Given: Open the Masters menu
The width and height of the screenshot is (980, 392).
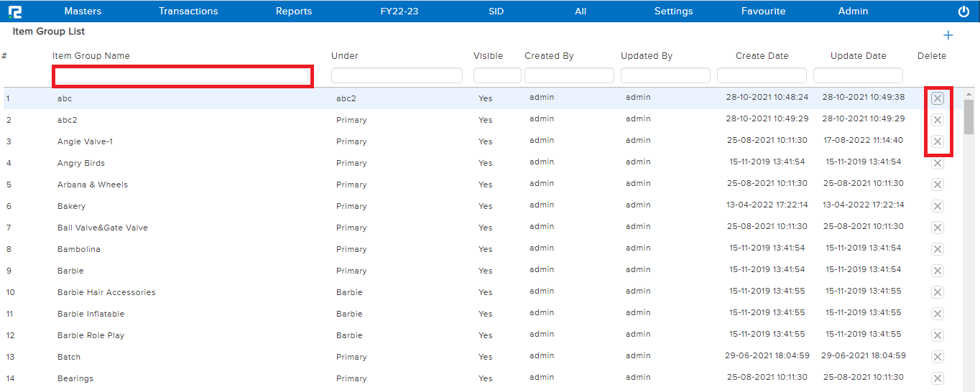Looking at the screenshot, I should pyautogui.click(x=83, y=11).
